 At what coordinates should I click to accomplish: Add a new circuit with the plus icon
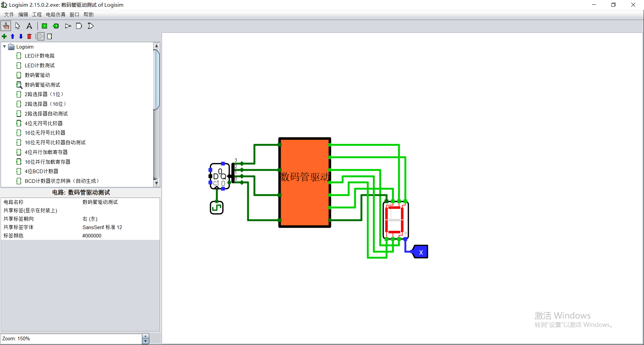tap(4, 36)
